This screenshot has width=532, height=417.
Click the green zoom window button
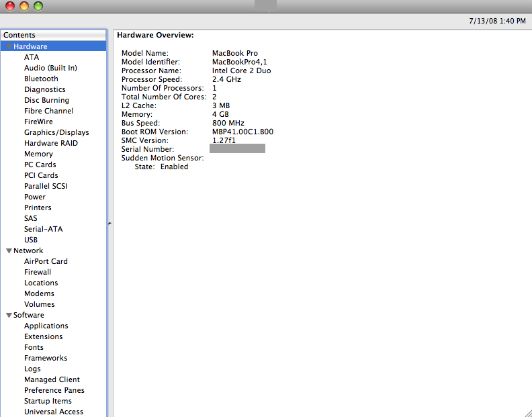coord(38,6)
